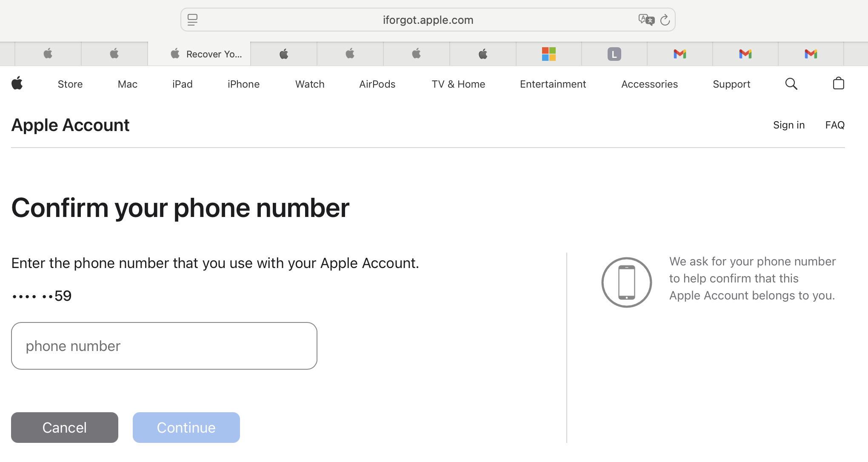Viewport: 868px width, 462px height.
Task: Click the iforgot.apple.com address bar
Action: coord(428,20)
